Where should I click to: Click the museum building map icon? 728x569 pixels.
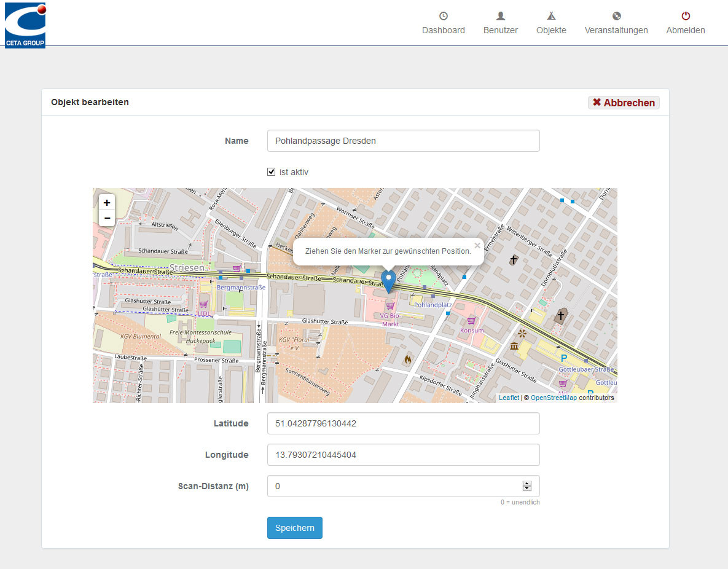click(x=514, y=346)
